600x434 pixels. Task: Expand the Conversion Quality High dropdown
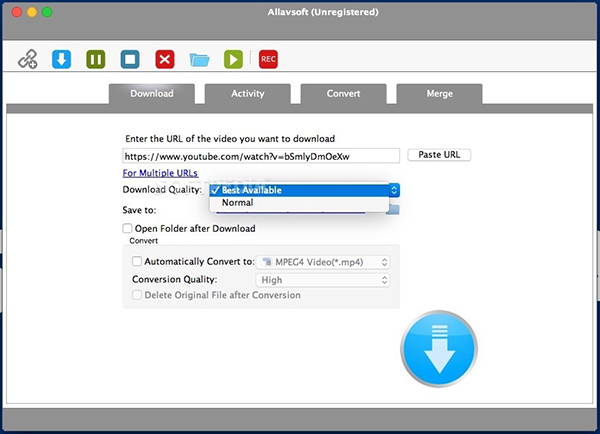tap(323, 280)
